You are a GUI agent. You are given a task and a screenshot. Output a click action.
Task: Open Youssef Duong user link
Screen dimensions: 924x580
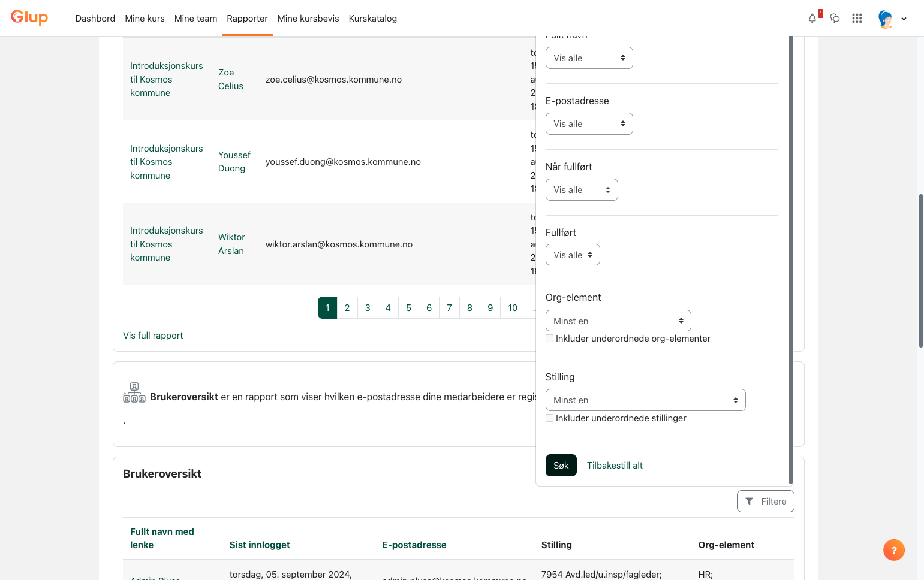tap(234, 162)
